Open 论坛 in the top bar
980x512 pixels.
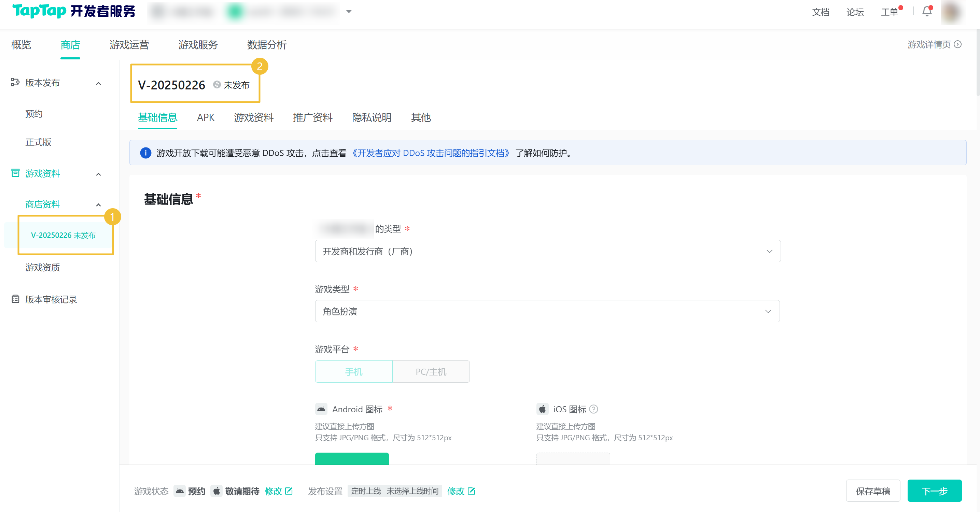click(x=855, y=12)
